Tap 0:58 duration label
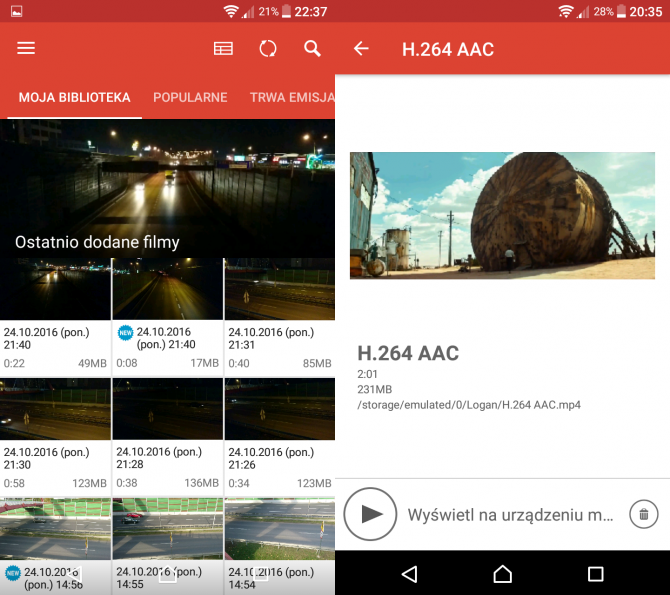This screenshot has width=670, height=595. click(x=14, y=483)
